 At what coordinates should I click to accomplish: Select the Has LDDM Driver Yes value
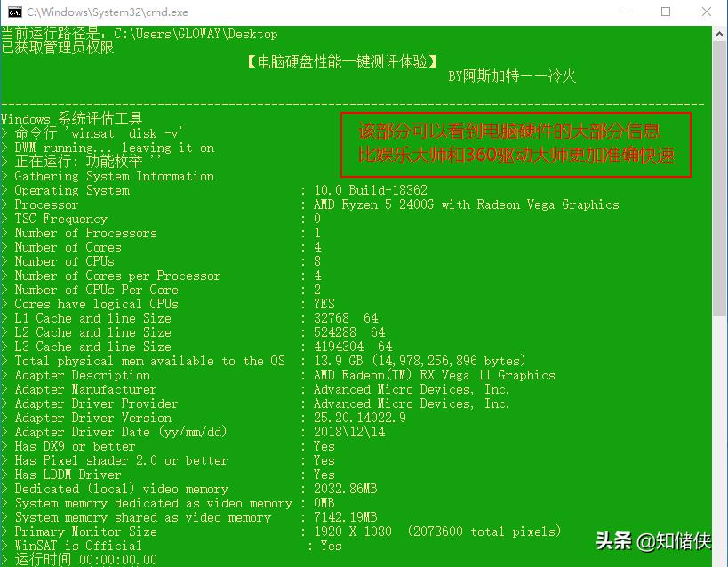[x=324, y=475]
